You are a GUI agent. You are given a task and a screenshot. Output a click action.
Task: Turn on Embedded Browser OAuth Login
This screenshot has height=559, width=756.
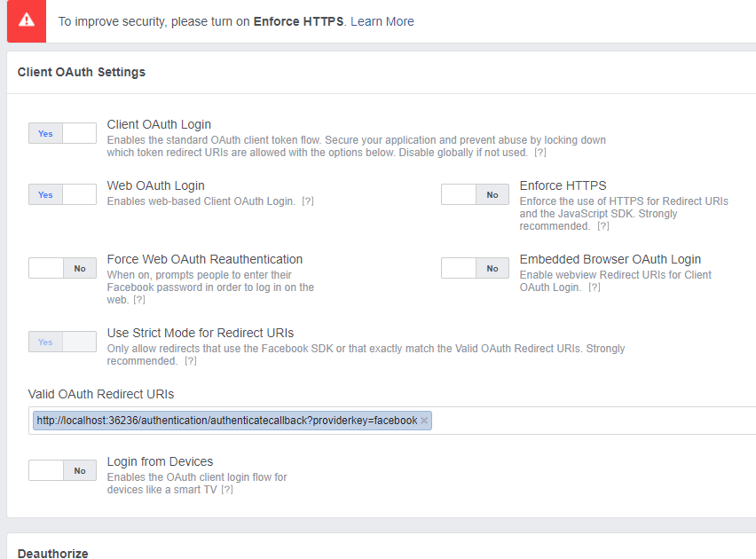point(475,268)
